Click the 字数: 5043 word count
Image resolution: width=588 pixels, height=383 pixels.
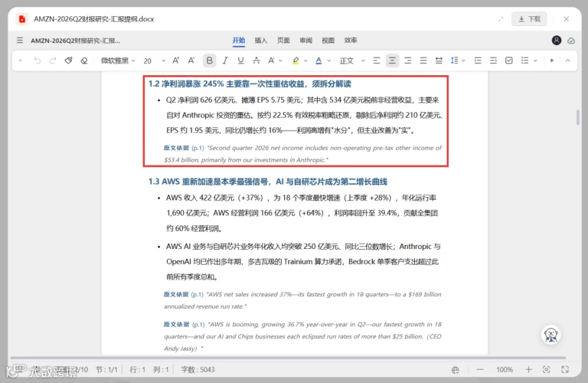coord(197,370)
